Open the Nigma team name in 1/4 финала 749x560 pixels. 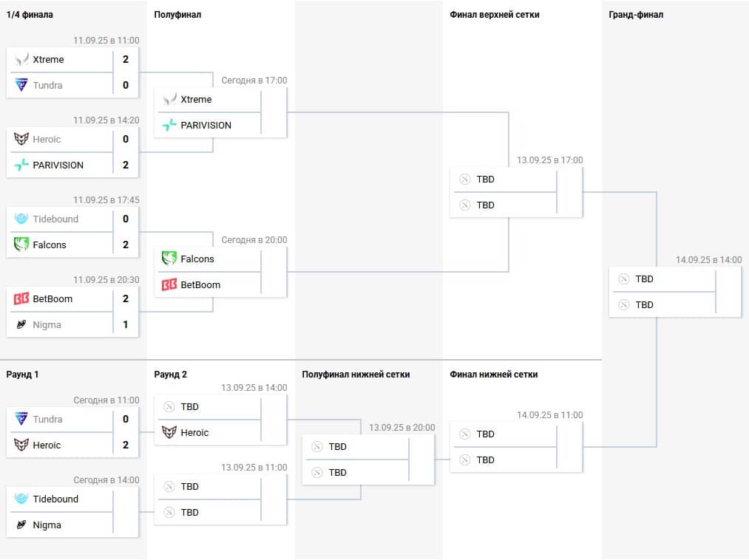47,325
